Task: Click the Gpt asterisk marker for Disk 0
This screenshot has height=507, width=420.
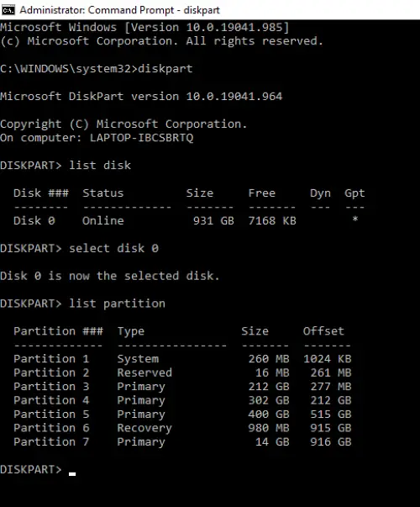Action: pos(355,219)
